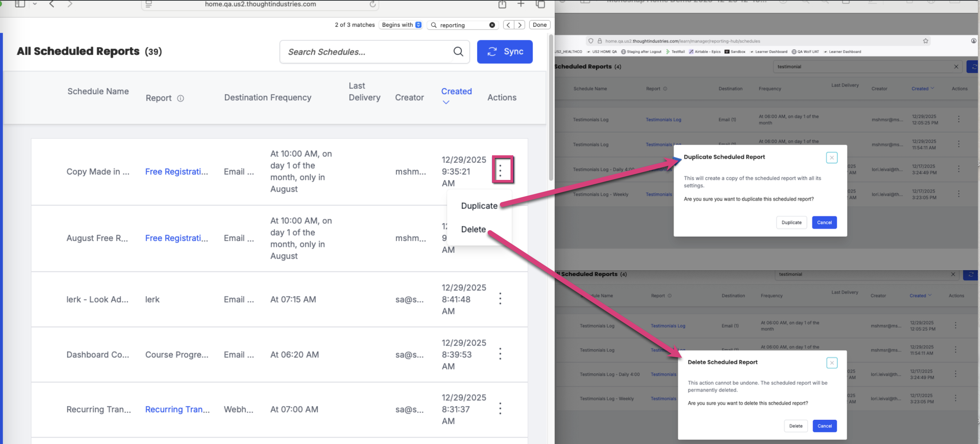980x444 pixels.
Task: Click the Sync button
Action: tap(504, 51)
